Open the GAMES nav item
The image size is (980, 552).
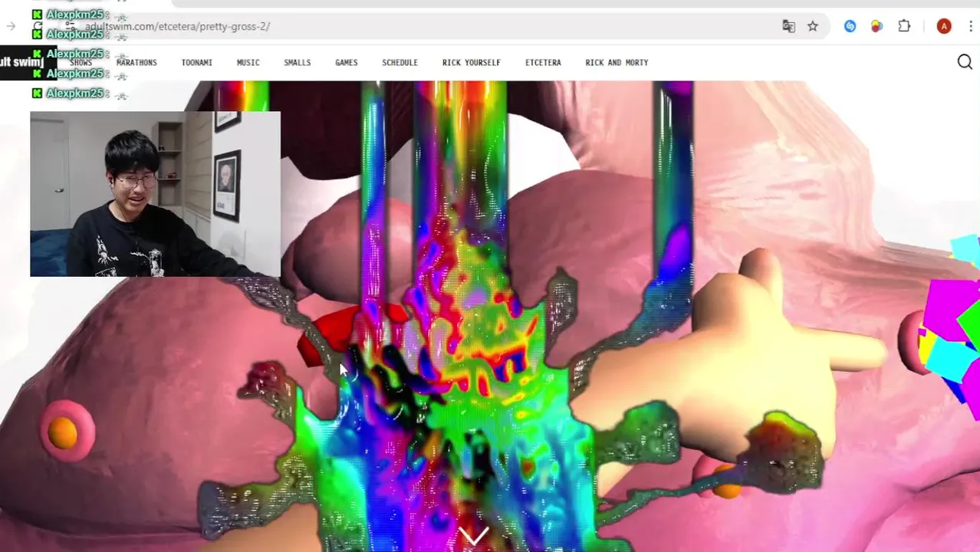(x=347, y=63)
